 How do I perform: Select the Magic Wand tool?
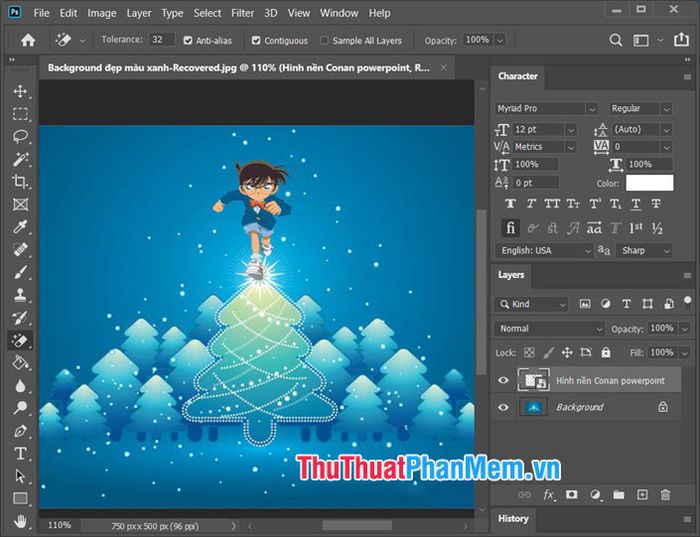20,159
